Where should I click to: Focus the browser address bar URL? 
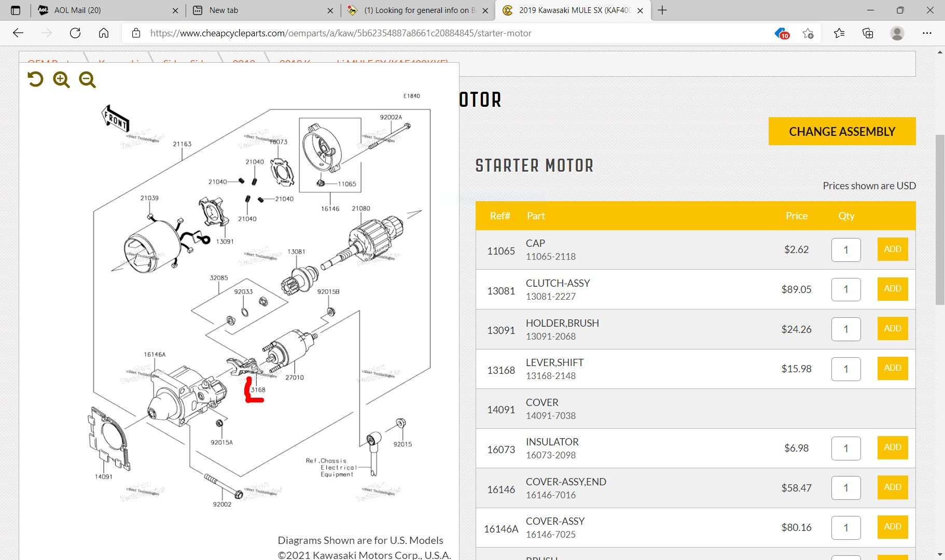pos(341,33)
